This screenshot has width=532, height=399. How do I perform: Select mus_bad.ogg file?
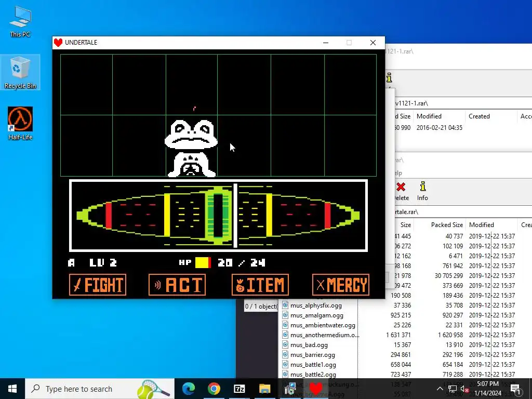pyautogui.click(x=309, y=345)
